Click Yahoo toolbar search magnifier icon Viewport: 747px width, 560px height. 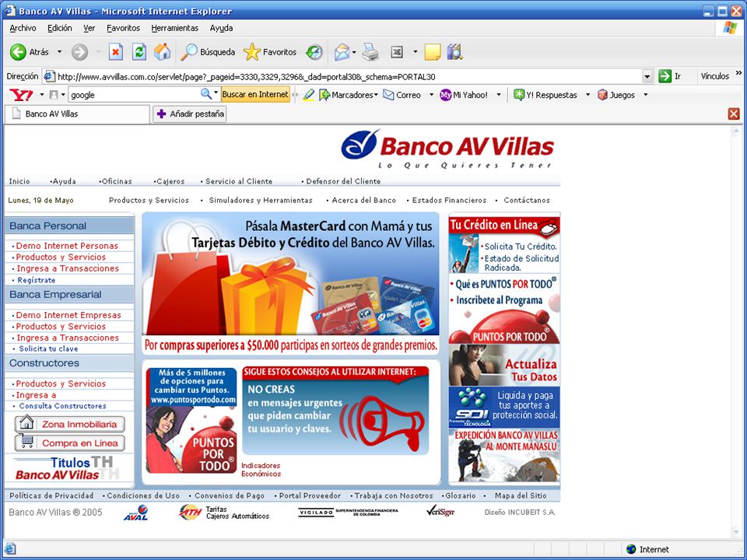[205, 94]
